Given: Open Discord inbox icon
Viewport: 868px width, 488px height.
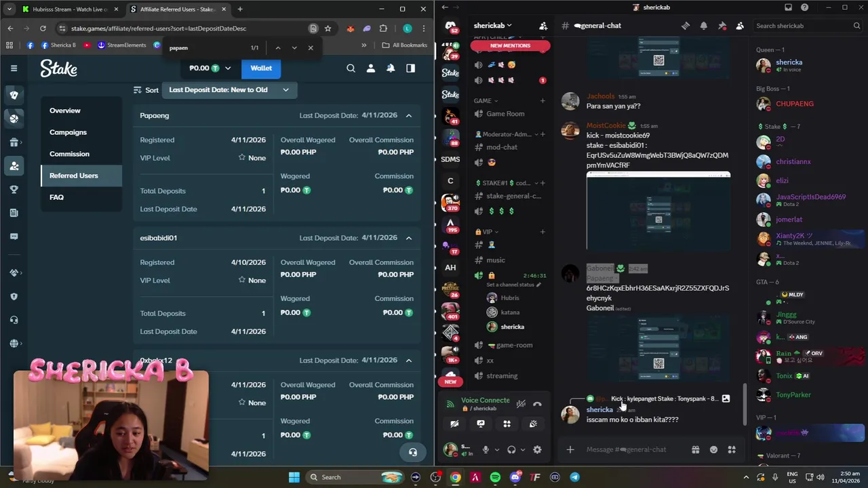Looking at the screenshot, I should tap(788, 7).
